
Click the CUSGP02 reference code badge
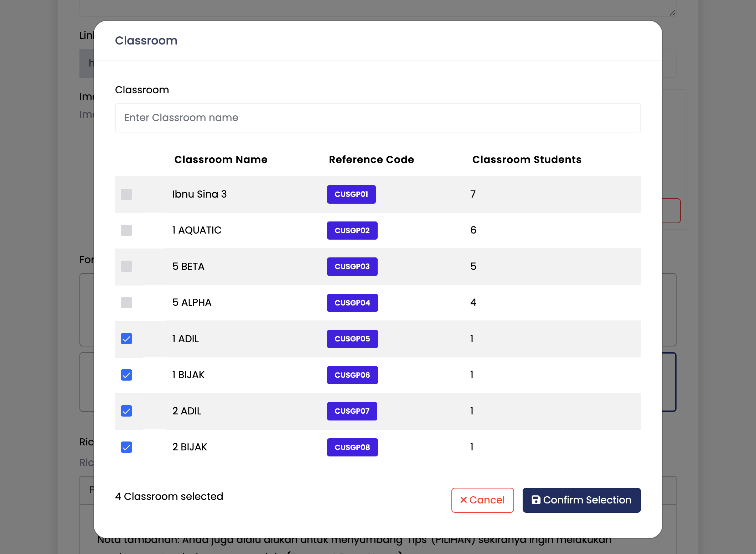pos(352,230)
